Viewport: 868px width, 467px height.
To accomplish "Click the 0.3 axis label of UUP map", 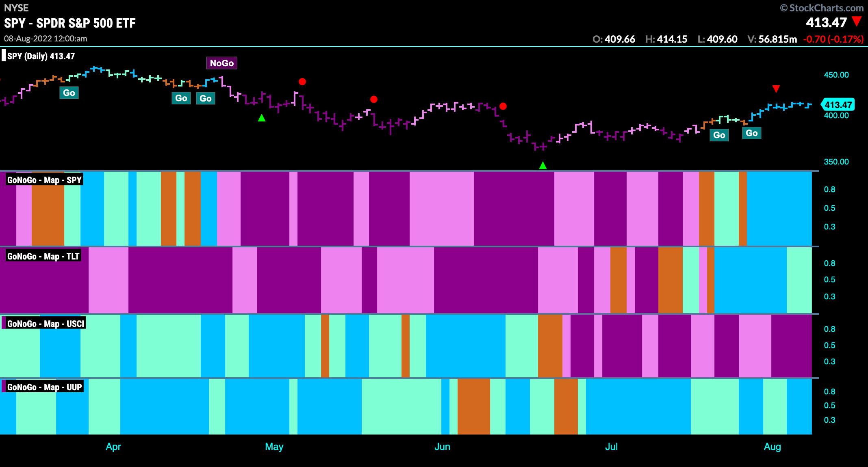I will pyautogui.click(x=829, y=420).
